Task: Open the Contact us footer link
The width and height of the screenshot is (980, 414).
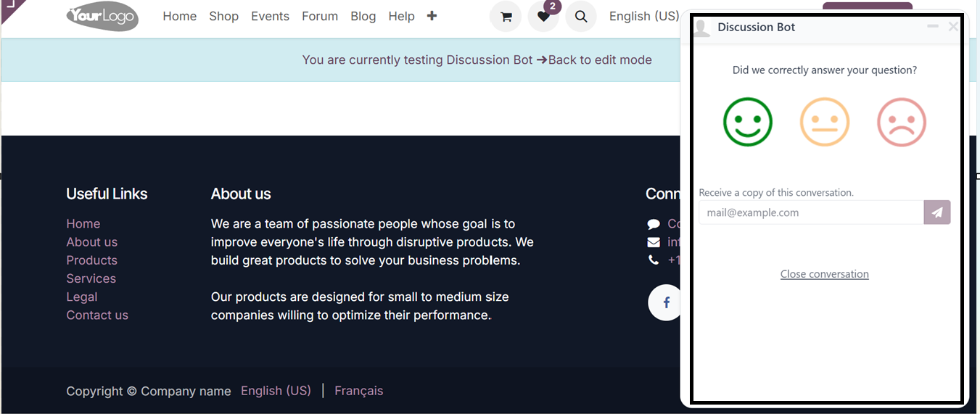Action: point(97,315)
